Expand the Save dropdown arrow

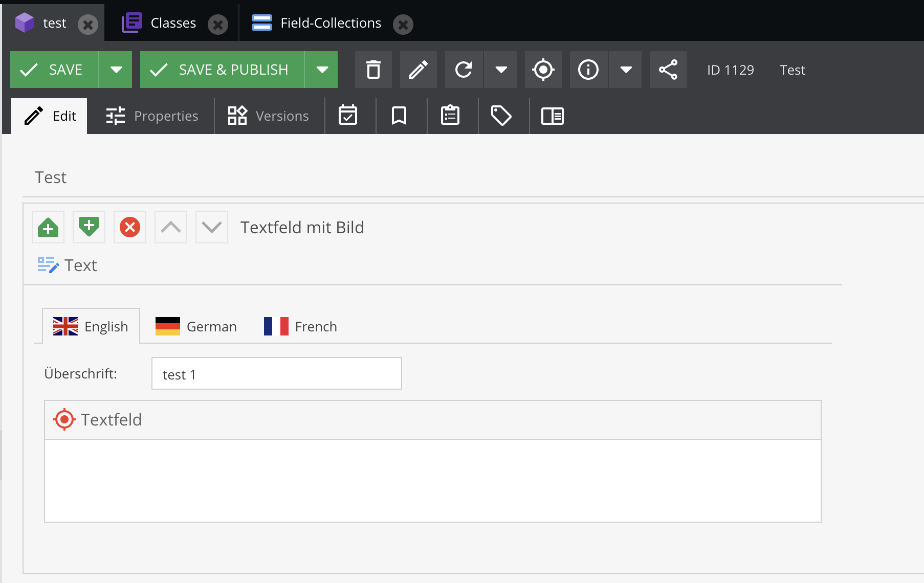coord(116,70)
